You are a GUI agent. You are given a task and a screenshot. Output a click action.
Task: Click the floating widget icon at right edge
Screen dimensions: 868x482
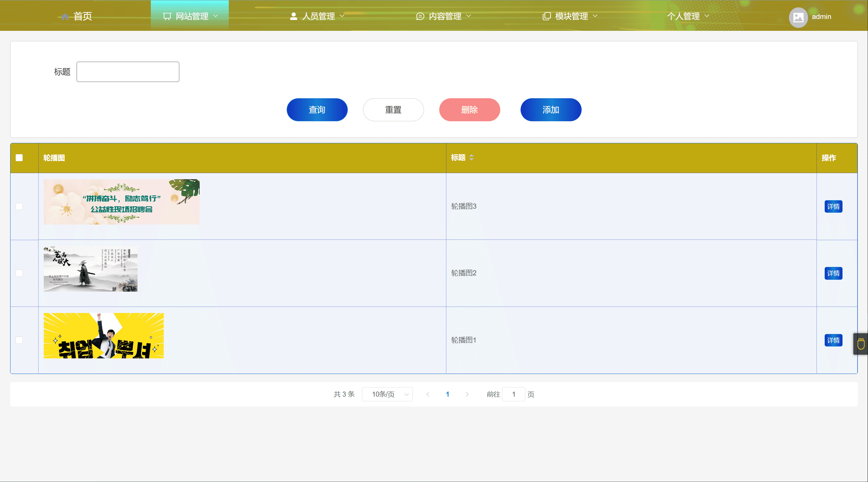(x=861, y=344)
